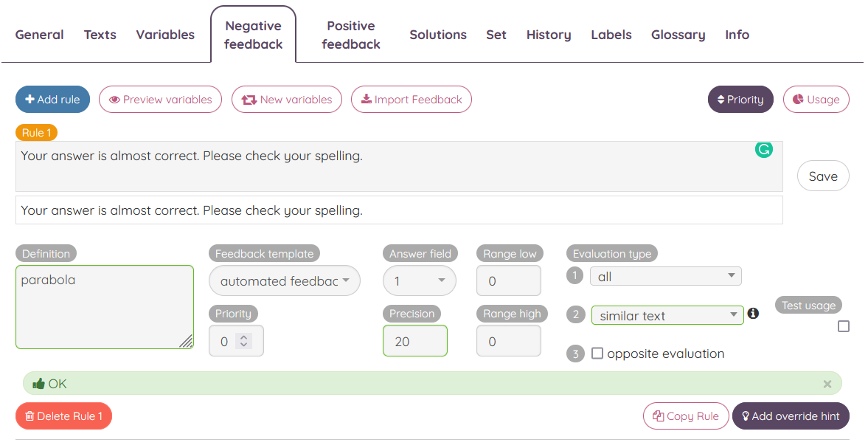The image size is (868, 448).
Task: Open the Priority sorting tool
Action: click(740, 99)
